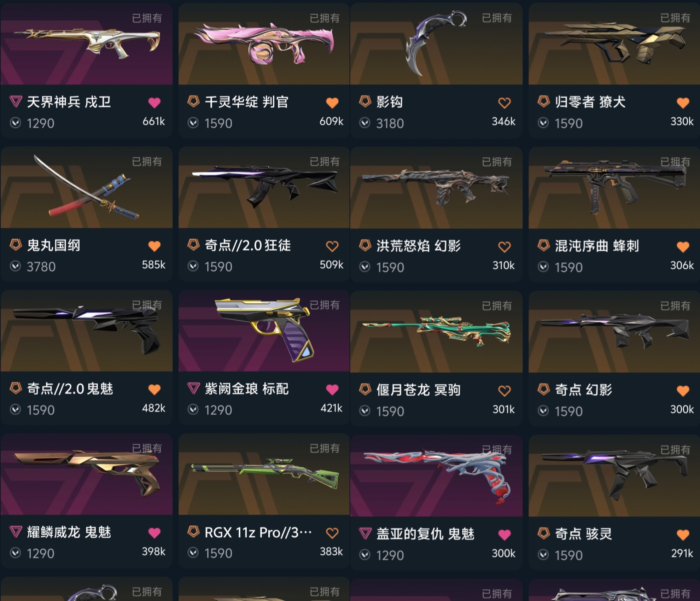Image resolution: width=700 pixels, height=601 pixels.
Task: Open the 鬼丸国纲 katana thumbnail
Action: point(87,187)
